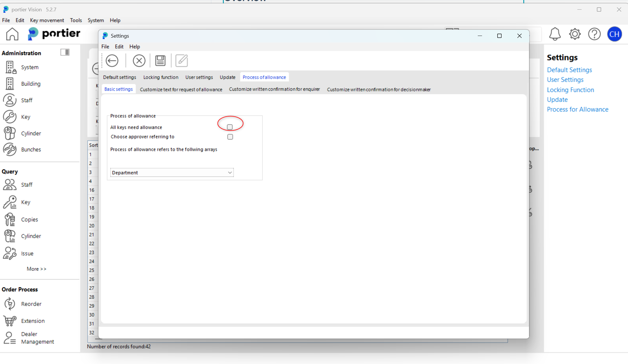Screen dimensions: 628x364
Task: Open the Reorder item under Order Process
Action: pyautogui.click(x=31, y=304)
